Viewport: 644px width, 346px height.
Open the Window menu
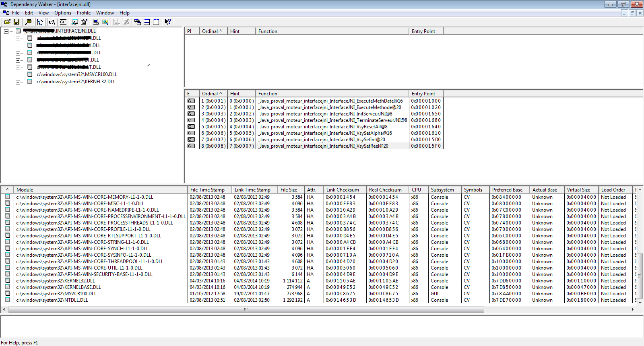point(105,13)
